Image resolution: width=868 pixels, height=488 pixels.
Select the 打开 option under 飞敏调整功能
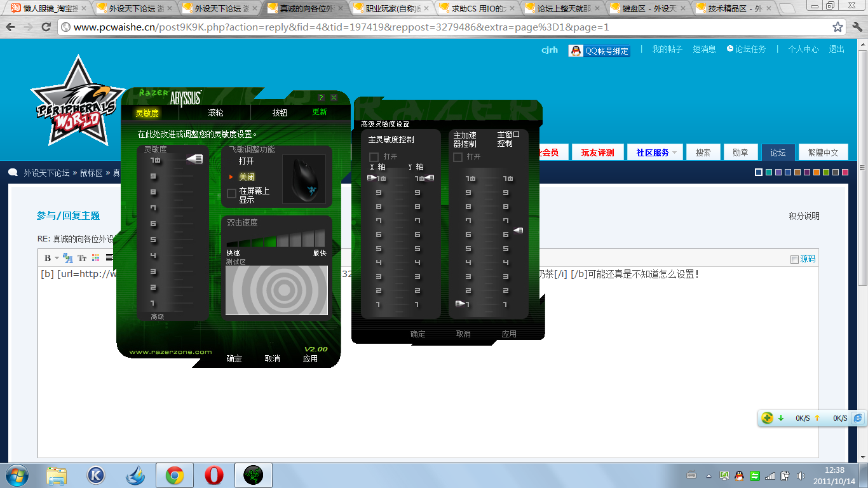247,161
